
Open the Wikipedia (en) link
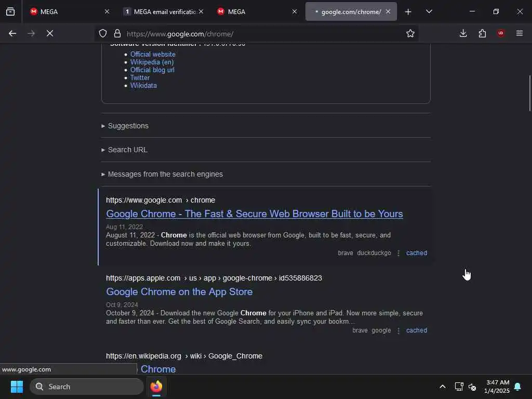(x=152, y=62)
